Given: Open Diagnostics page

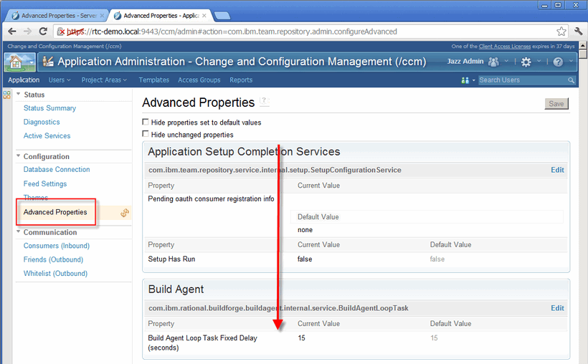Looking at the screenshot, I should point(42,122).
